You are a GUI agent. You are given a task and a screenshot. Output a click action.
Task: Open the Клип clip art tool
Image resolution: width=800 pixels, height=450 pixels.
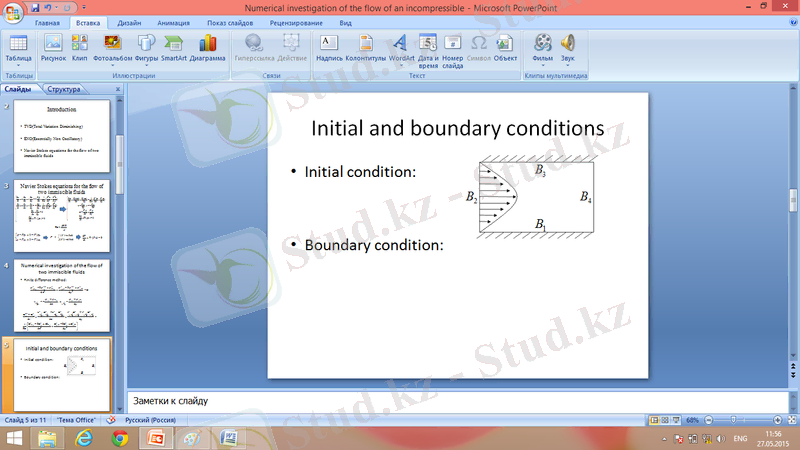click(79, 47)
